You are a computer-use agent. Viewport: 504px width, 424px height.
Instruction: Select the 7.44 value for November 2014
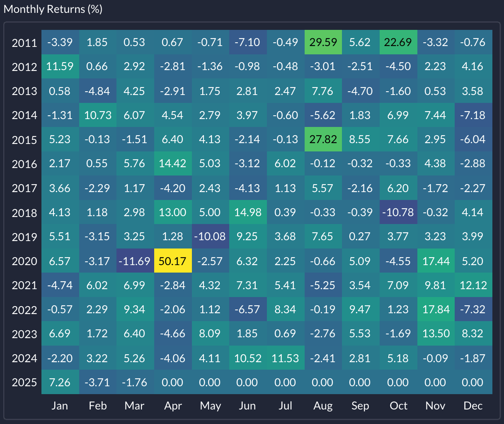pos(436,115)
